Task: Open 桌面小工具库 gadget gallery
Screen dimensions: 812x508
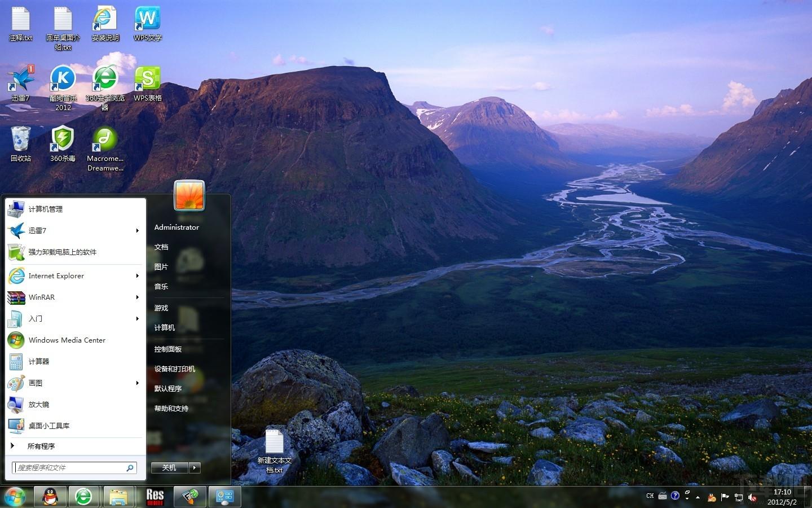Action: pos(75,426)
